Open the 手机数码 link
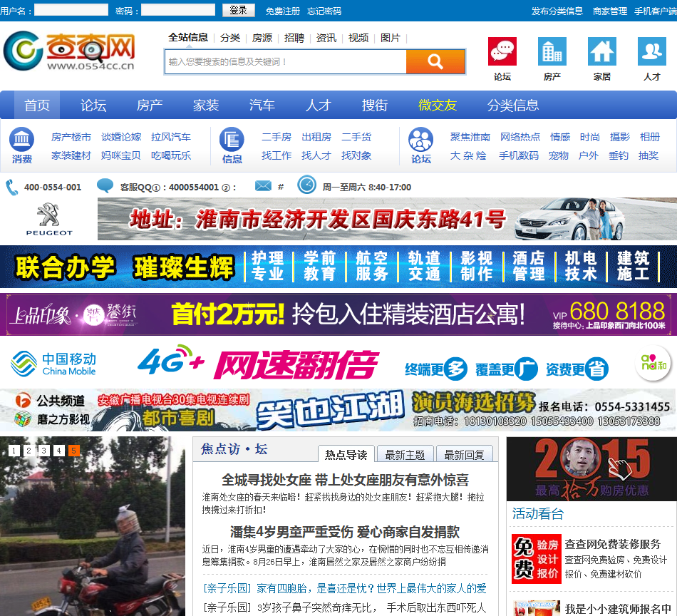 (519, 155)
